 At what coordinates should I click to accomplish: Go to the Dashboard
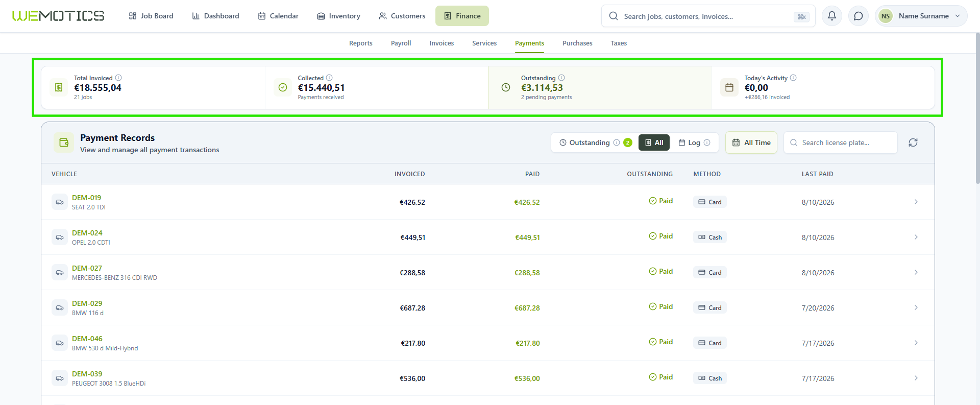pos(215,16)
